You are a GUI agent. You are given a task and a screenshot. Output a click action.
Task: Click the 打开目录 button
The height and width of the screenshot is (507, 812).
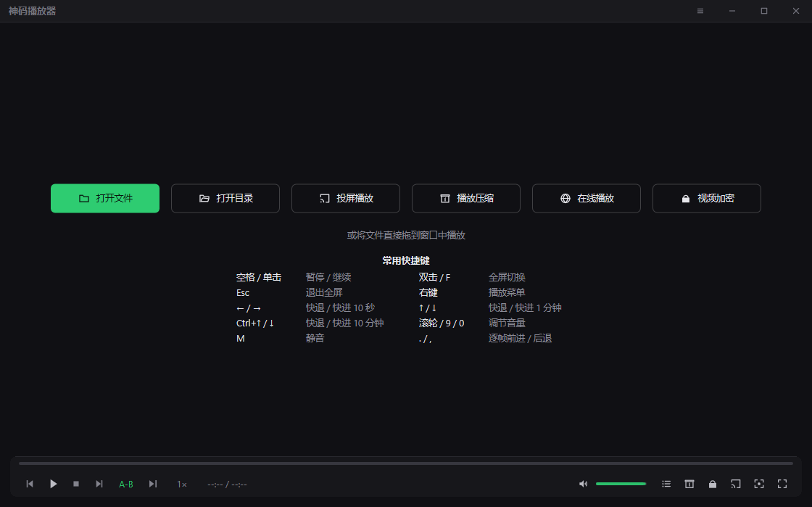225,198
